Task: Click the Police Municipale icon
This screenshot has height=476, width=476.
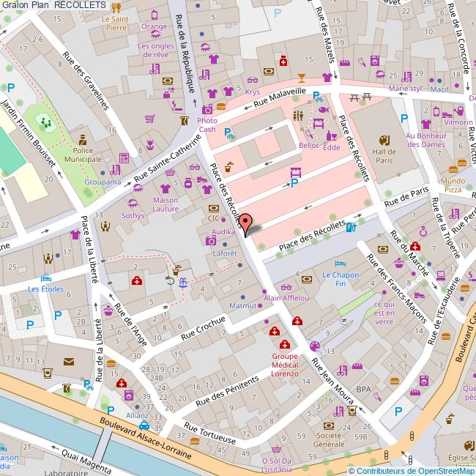Action: (x=83, y=139)
